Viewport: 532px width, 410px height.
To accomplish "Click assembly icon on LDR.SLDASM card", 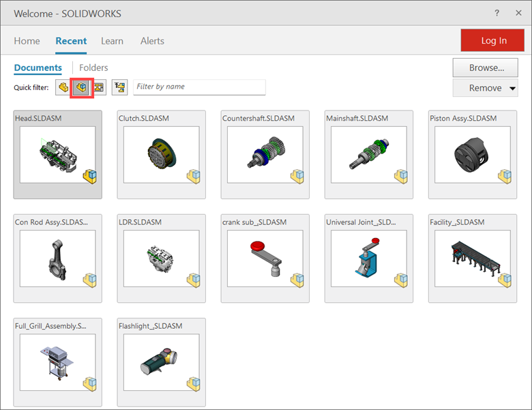I will 194,280.
